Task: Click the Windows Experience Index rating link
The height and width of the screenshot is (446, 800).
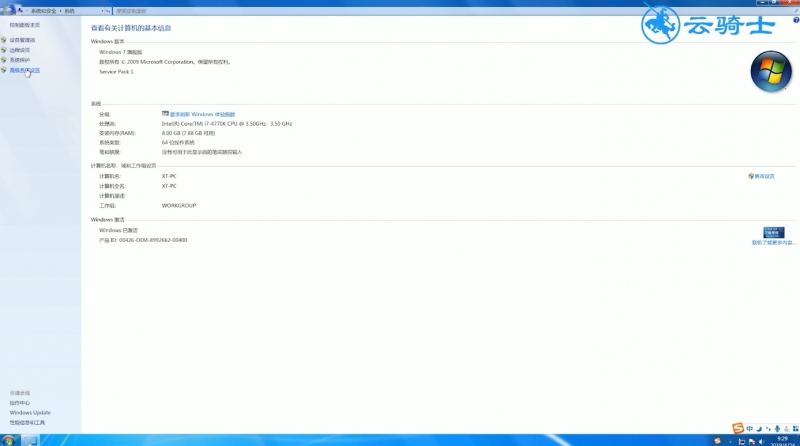Action: click(203, 114)
